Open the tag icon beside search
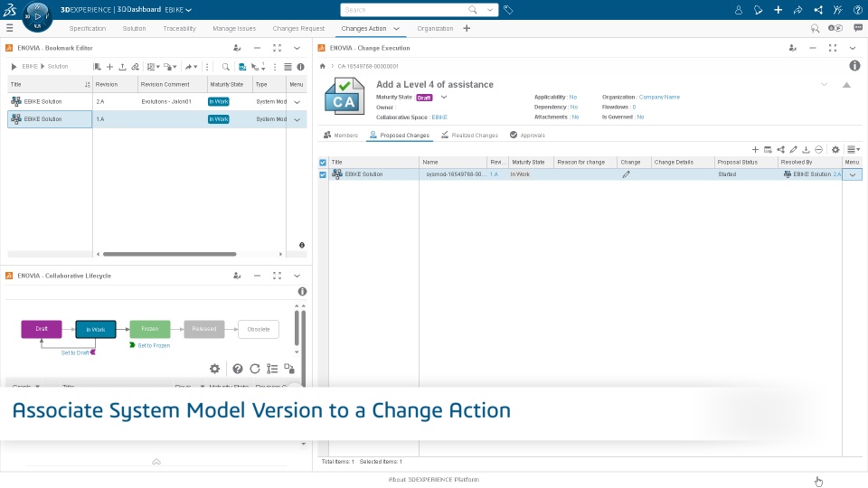This screenshot has height=488, width=868. tap(508, 10)
